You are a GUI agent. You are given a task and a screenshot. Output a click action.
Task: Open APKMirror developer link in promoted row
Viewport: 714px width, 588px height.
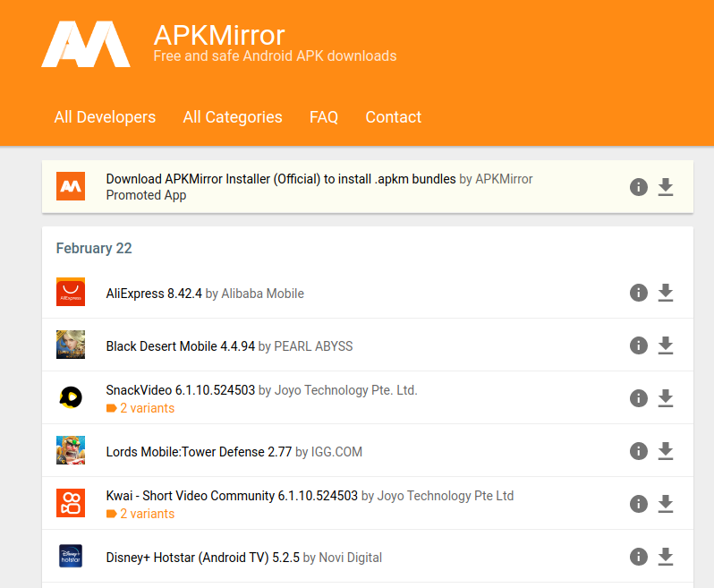click(504, 179)
